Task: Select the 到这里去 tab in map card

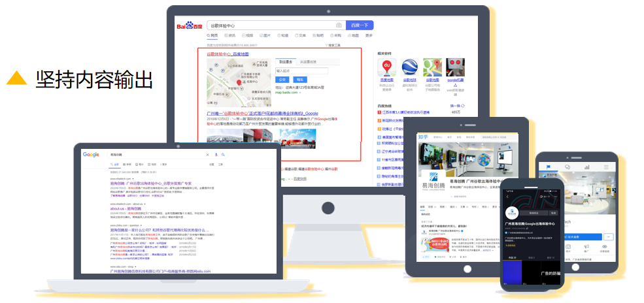Action: pyautogui.click(x=286, y=62)
